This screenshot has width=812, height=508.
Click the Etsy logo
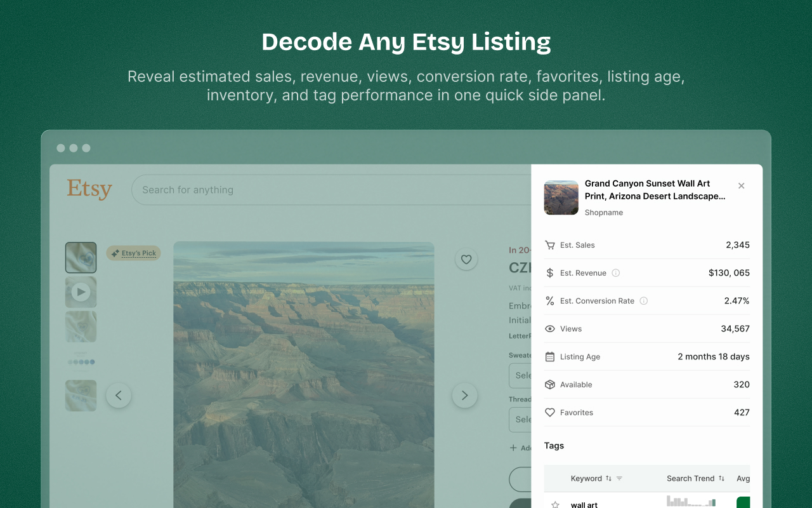[x=89, y=189]
